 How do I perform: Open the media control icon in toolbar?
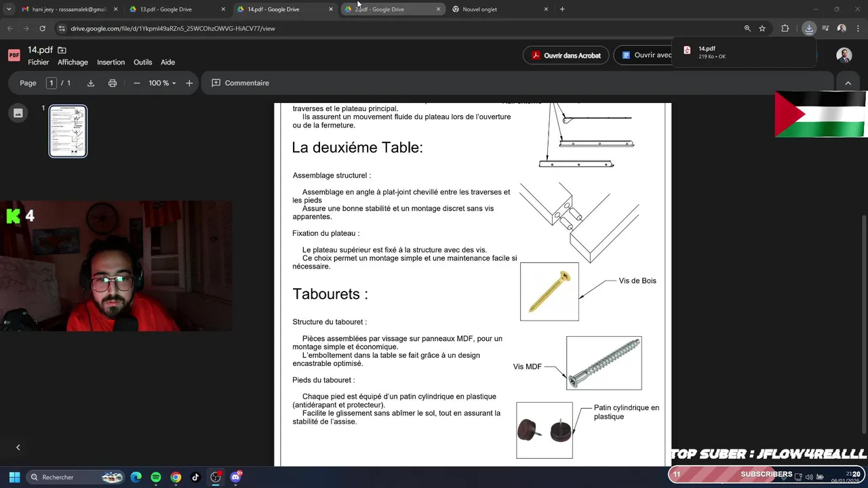(x=825, y=28)
